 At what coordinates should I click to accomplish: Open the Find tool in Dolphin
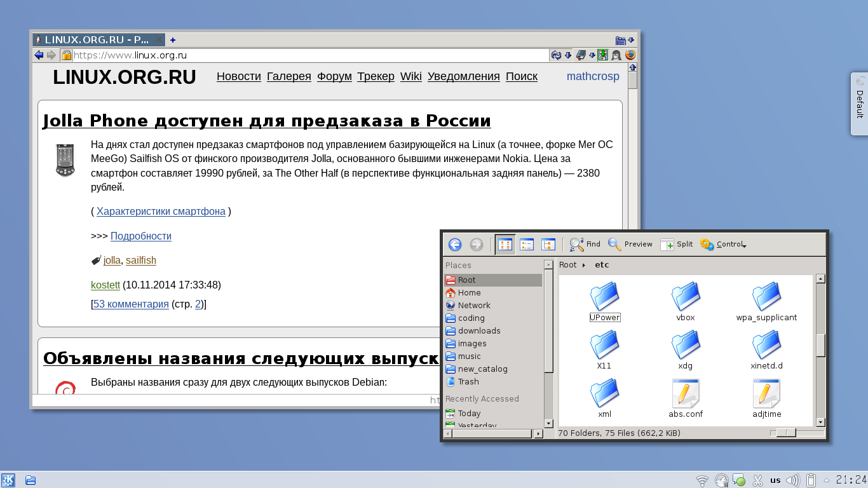tap(585, 245)
